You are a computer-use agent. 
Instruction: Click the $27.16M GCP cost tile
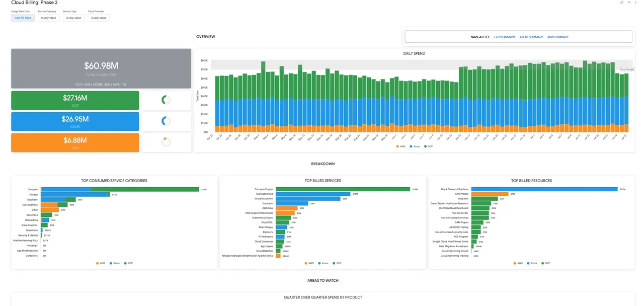tap(75, 100)
